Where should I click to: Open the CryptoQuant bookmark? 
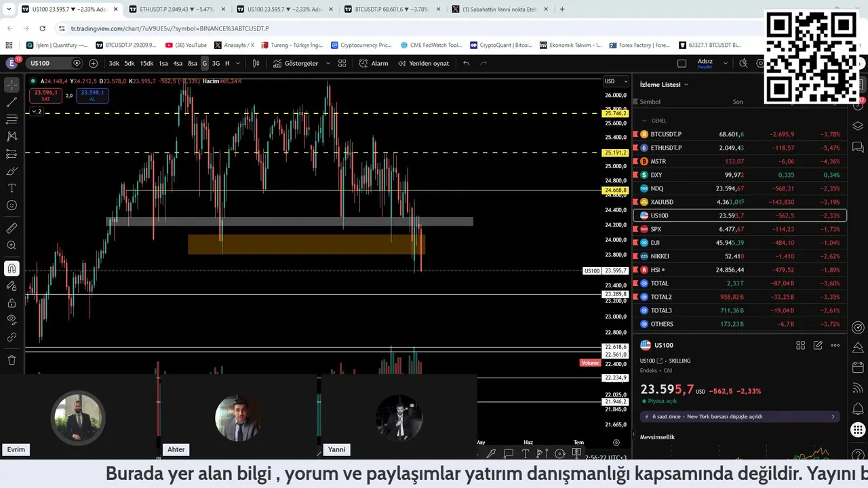coord(501,45)
